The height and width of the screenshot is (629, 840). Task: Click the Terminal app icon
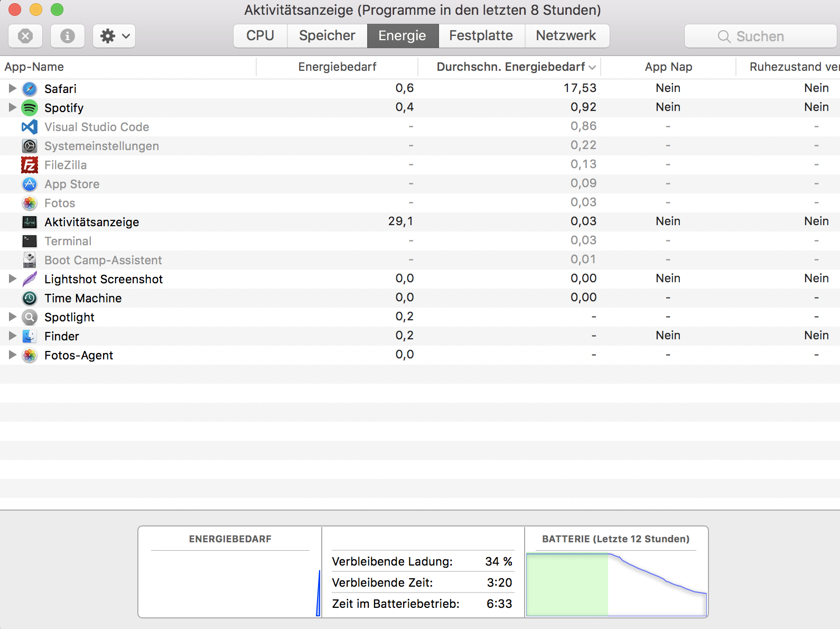[x=30, y=241]
